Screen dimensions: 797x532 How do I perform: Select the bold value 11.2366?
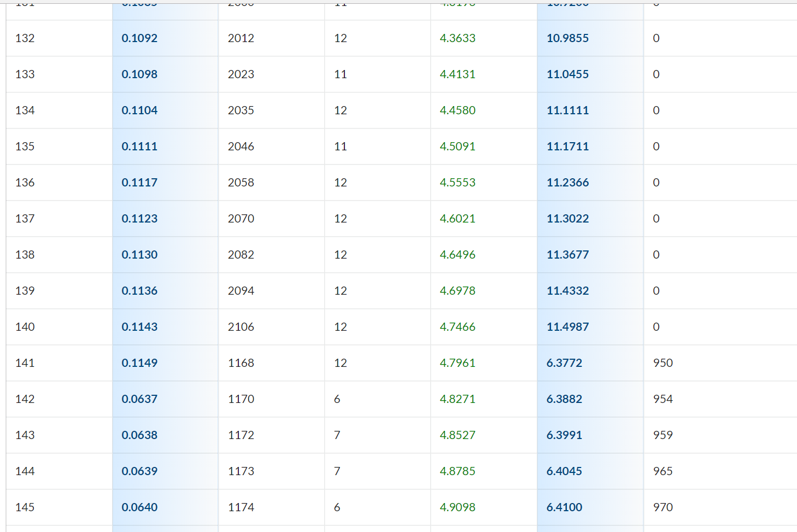[567, 183]
